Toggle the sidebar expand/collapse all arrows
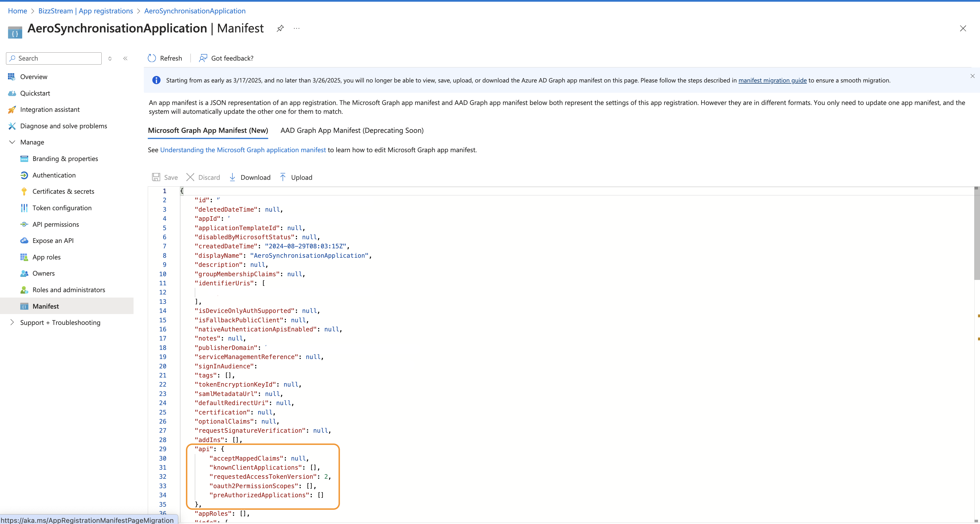The height and width of the screenshot is (524, 980). pos(110,59)
